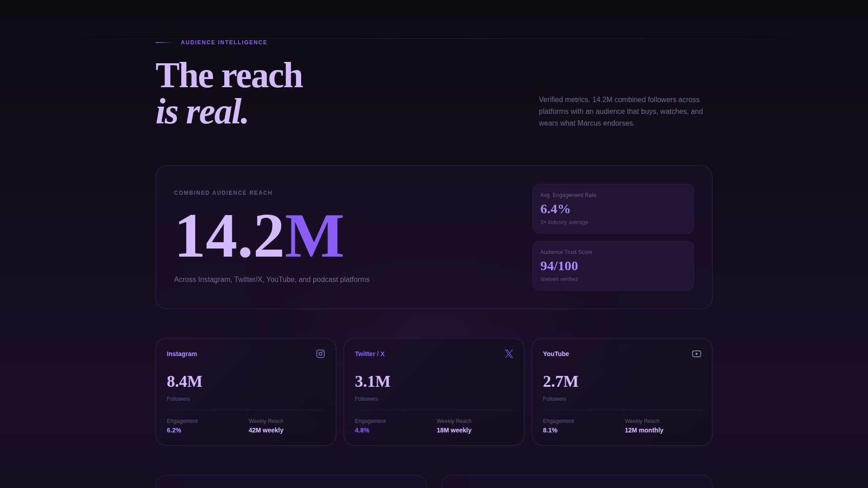Click the Audience Trust Score 94/100 card
Screen dimensions: 868x488
point(613,266)
